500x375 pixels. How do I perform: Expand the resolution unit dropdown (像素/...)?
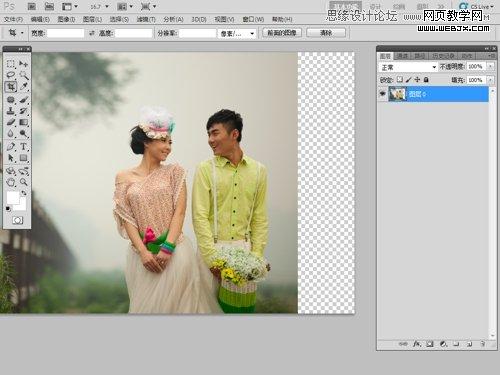tap(237, 33)
